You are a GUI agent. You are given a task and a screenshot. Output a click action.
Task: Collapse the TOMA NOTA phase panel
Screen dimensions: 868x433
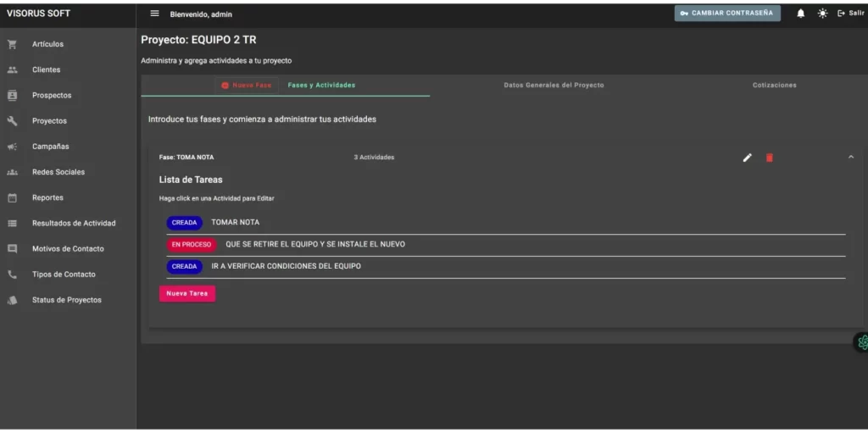[x=850, y=157]
